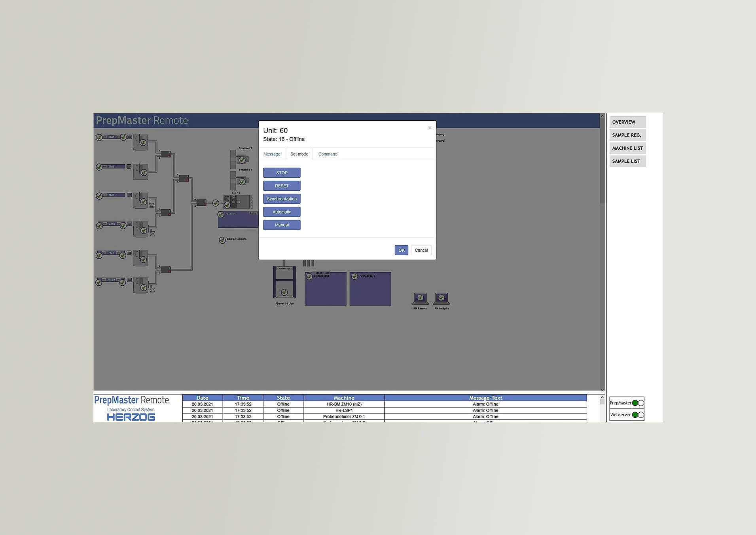Open the OVERVIEW page
This screenshot has width=756, height=535.
coord(627,122)
